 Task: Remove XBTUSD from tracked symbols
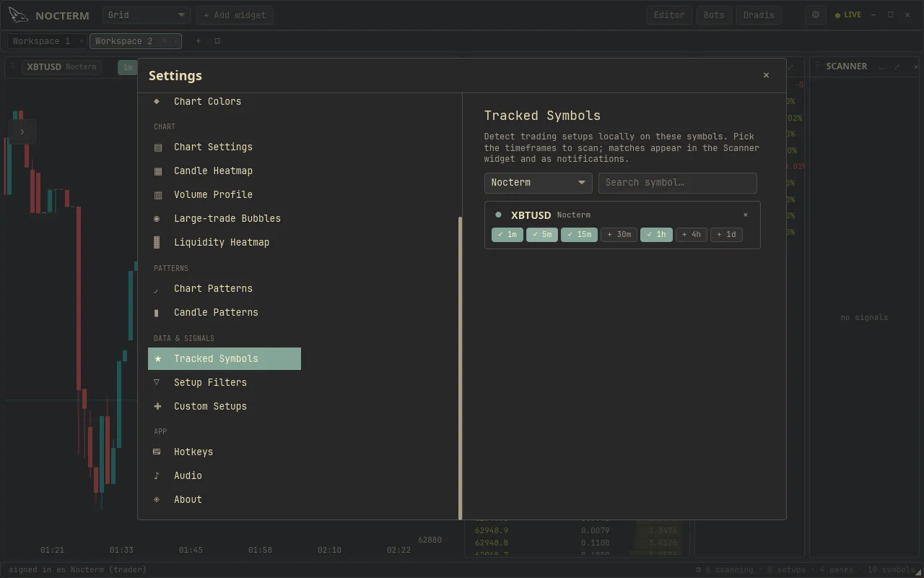tap(746, 215)
